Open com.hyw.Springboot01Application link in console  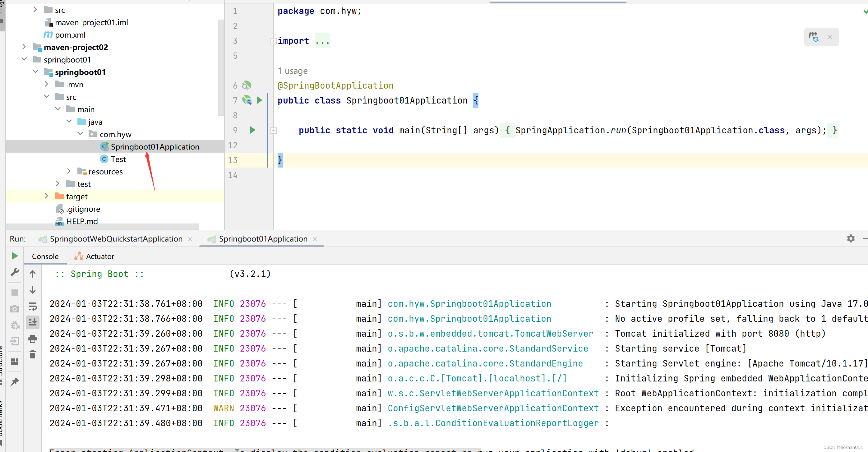[x=469, y=304]
